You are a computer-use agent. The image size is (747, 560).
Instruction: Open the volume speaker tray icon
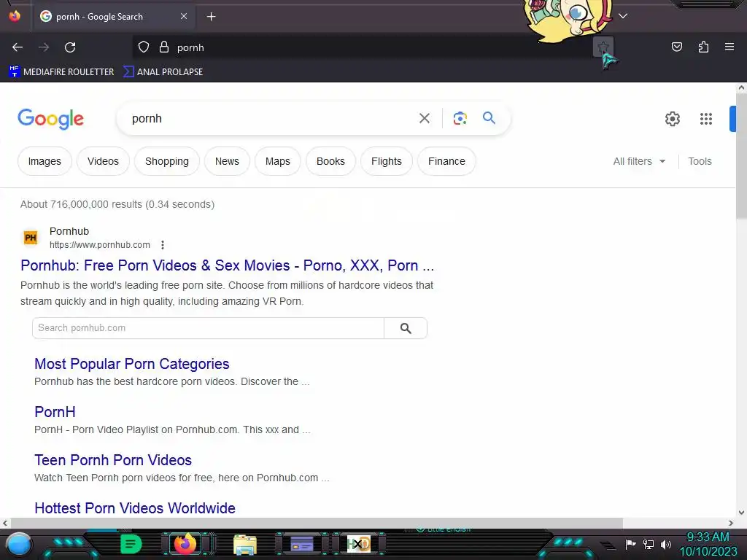[x=665, y=544]
